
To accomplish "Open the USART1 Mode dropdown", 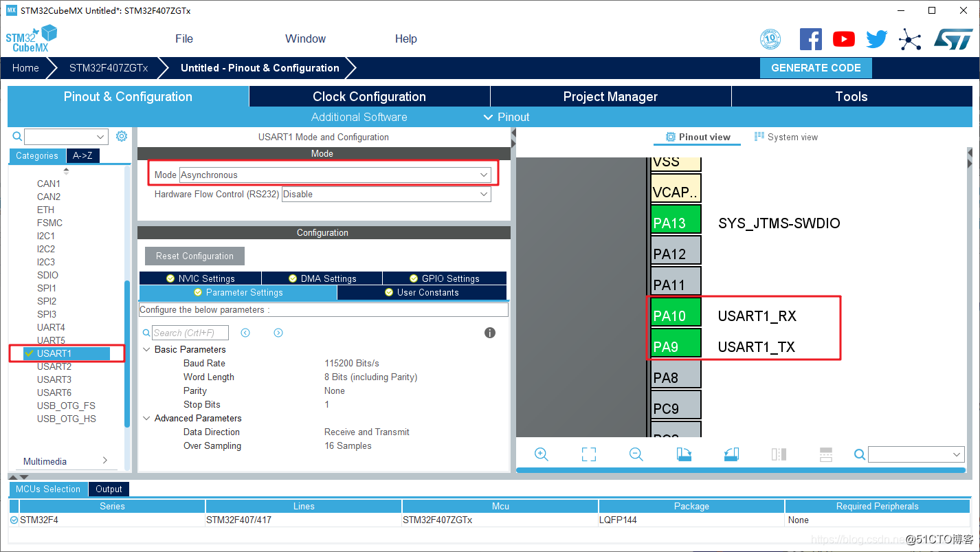I will 335,175.
